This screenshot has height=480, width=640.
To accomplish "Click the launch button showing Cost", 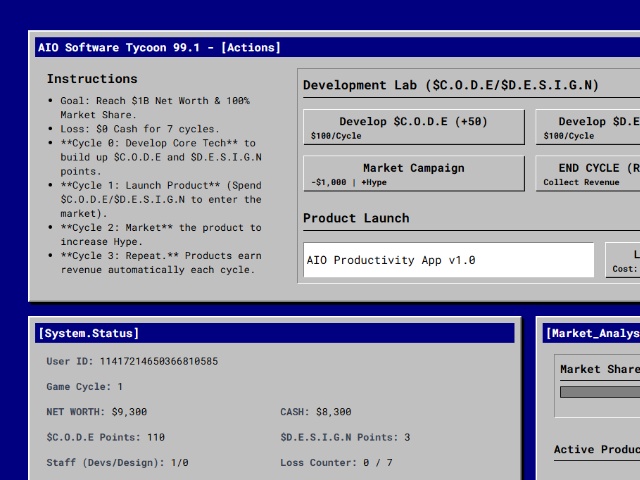I will tap(622, 260).
